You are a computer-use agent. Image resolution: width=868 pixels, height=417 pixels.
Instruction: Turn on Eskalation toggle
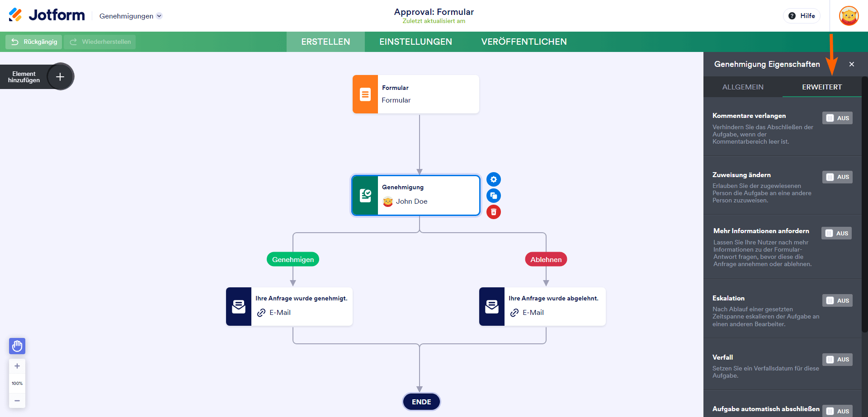click(837, 300)
